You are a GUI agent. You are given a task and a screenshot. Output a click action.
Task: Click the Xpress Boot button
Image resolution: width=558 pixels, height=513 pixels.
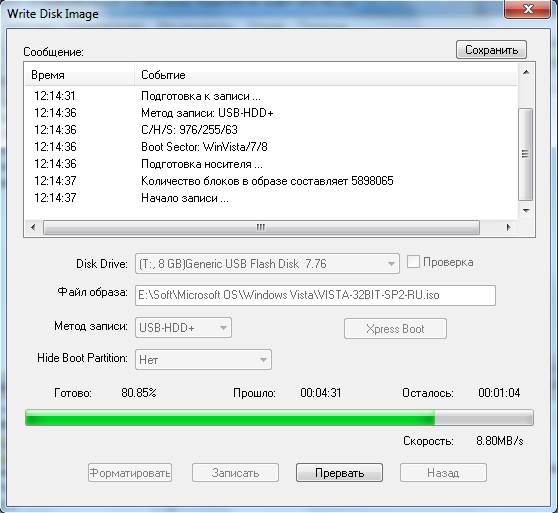point(395,329)
